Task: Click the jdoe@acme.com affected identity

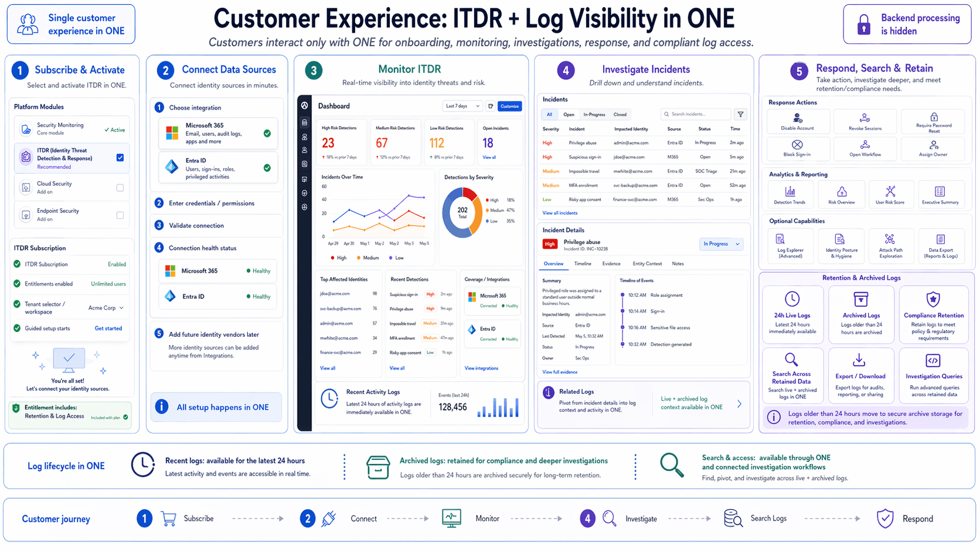Action: 335,294
